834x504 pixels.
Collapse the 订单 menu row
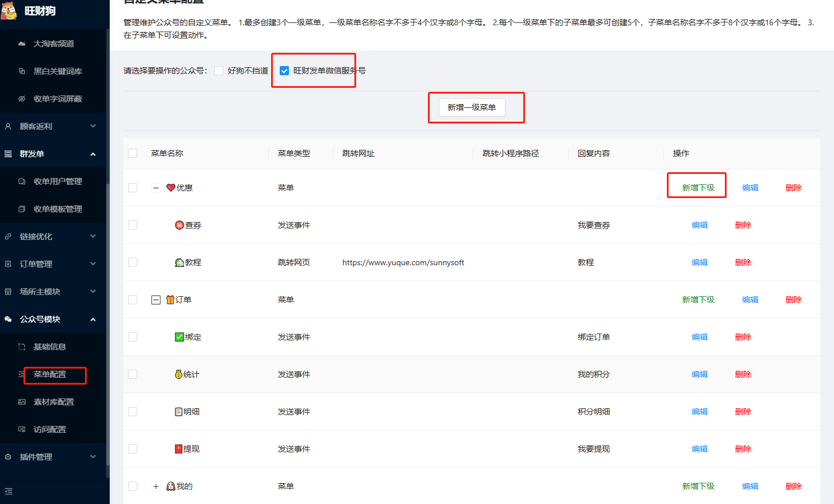(156, 300)
